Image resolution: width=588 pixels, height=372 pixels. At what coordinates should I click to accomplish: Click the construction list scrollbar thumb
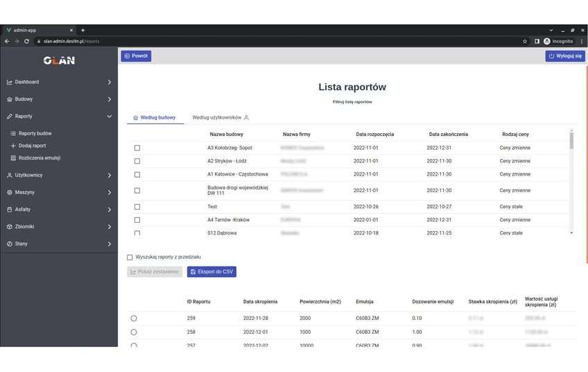click(571, 139)
